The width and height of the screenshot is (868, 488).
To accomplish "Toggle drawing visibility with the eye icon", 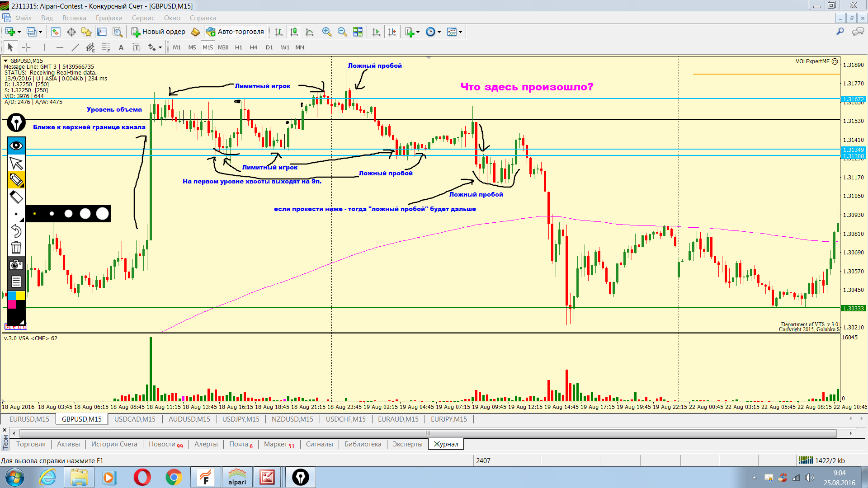I will click(x=16, y=145).
